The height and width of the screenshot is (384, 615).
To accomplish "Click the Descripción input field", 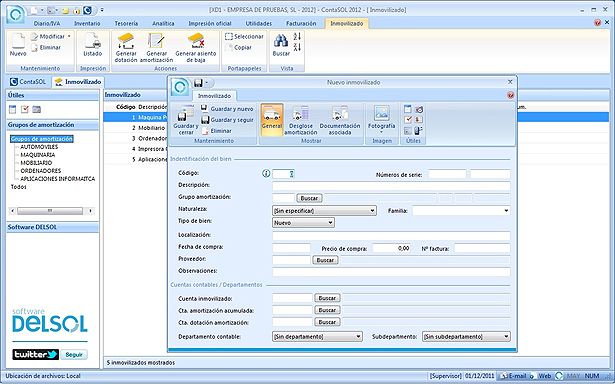I will (391, 186).
